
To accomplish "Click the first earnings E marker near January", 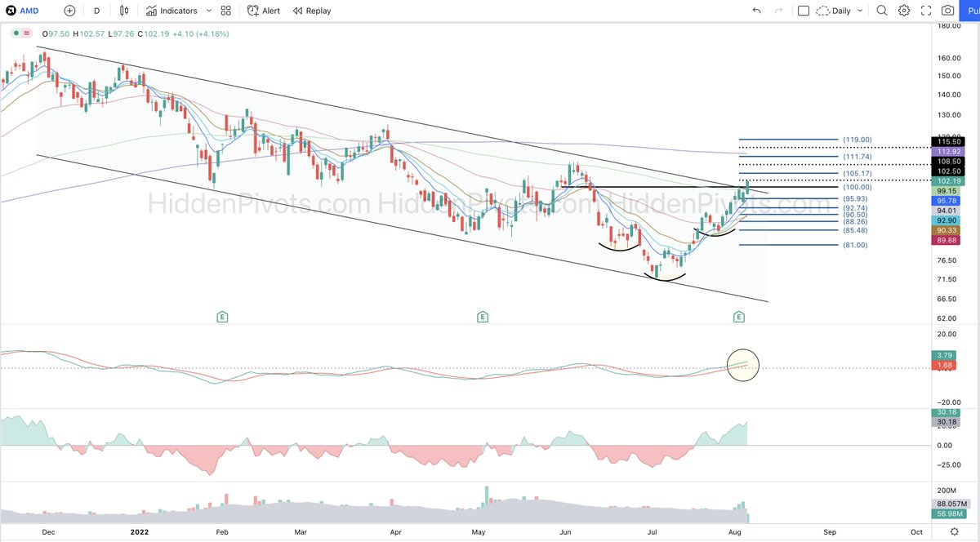I will click(221, 316).
